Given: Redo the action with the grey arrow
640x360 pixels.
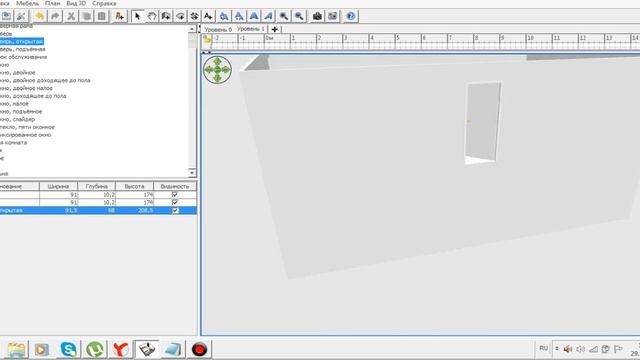Looking at the screenshot, I should pos(55,16).
